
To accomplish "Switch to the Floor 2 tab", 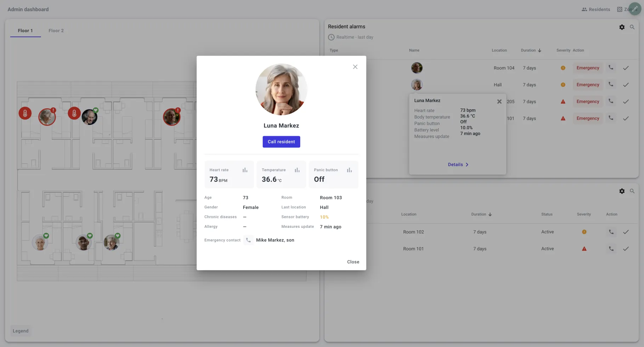I will (56, 30).
